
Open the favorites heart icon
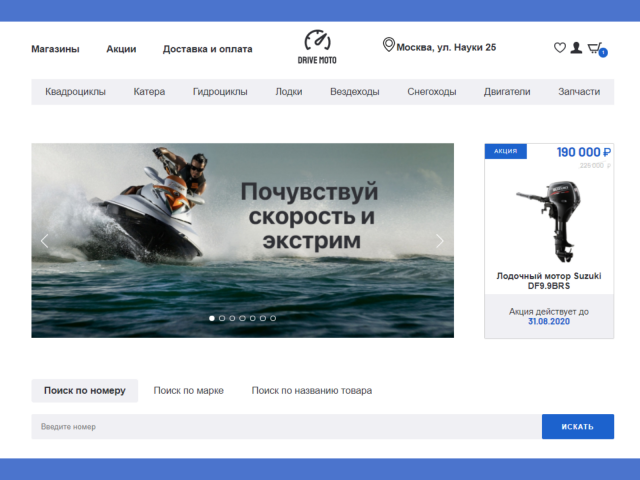point(560,48)
